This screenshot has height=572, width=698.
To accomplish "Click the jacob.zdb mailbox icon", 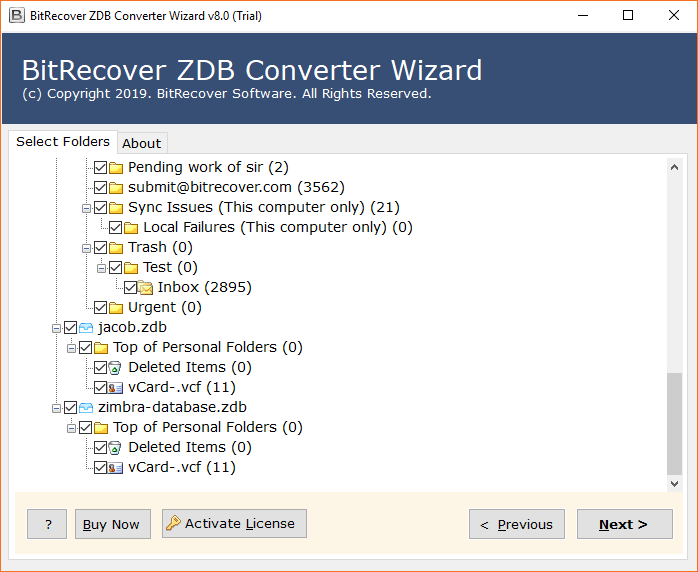I will 86,328.
